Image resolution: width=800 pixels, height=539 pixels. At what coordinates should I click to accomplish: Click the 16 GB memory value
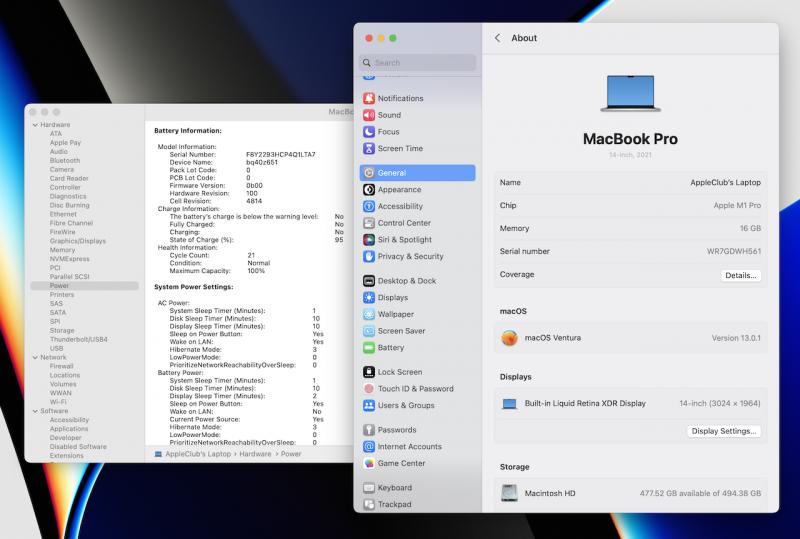[750, 229]
